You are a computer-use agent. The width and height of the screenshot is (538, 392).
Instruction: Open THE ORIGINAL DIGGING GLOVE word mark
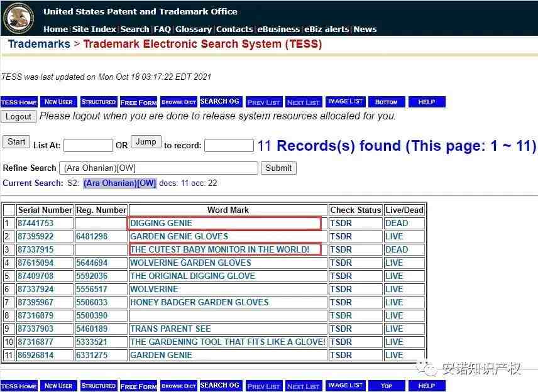coord(192,276)
